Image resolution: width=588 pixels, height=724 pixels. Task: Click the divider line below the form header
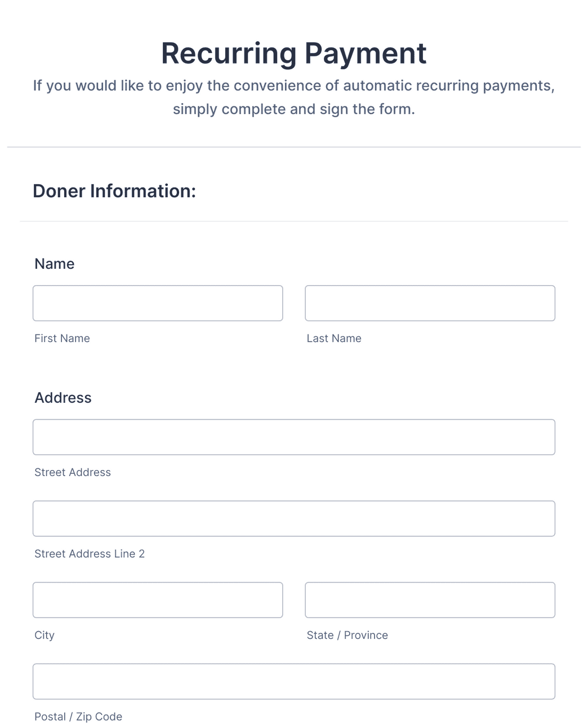tap(294, 147)
